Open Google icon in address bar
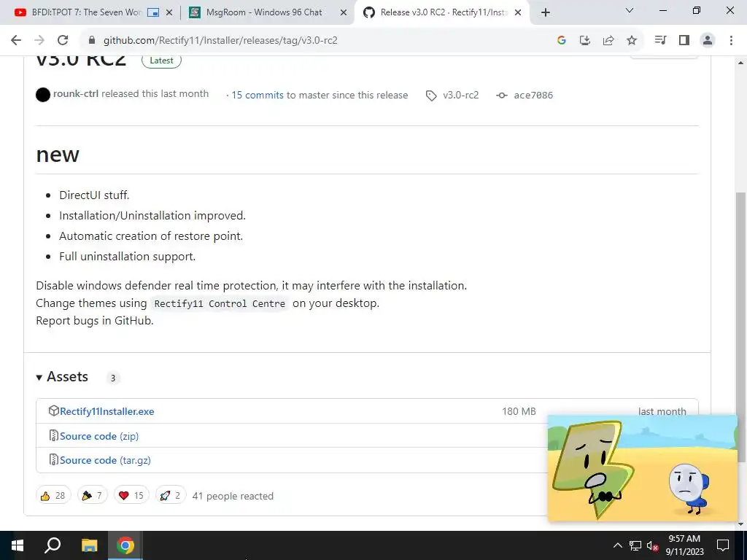The width and height of the screenshot is (747, 560). (562, 41)
